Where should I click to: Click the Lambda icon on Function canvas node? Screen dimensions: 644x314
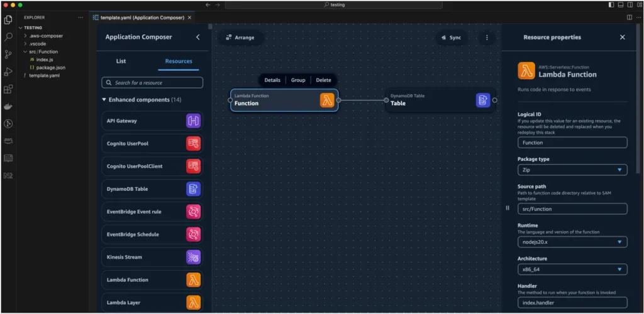(x=327, y=100)
